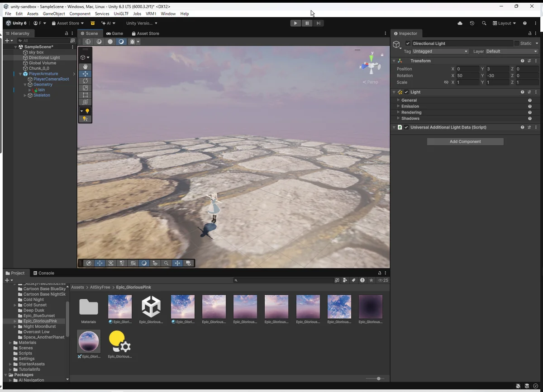543x392 pixels.
Task: Open the Tag dropdown
Action: tap(440, 52)
